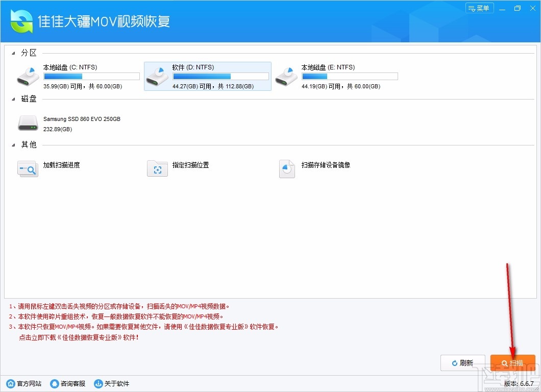Refresh the drive list via 刷新

pyautogui.click(x=462, y=363)
